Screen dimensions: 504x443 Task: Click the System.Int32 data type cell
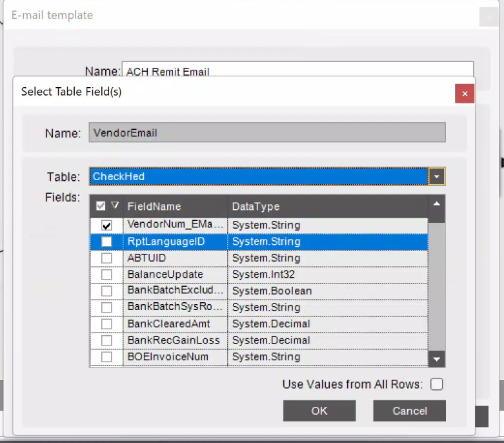pyautogui.click(x=328, y=274)
